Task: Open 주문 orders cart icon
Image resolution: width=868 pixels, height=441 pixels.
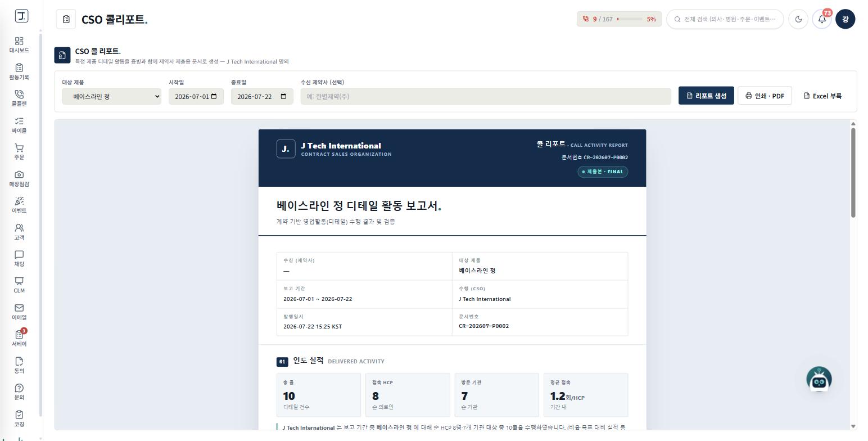Action: [x=19, y=151]
